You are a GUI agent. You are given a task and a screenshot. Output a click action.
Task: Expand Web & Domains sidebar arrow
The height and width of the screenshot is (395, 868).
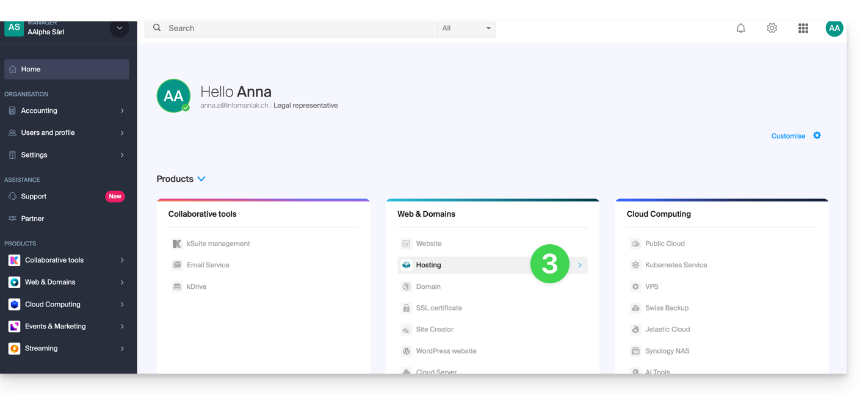pyautogui.click(x=122, y=282)
